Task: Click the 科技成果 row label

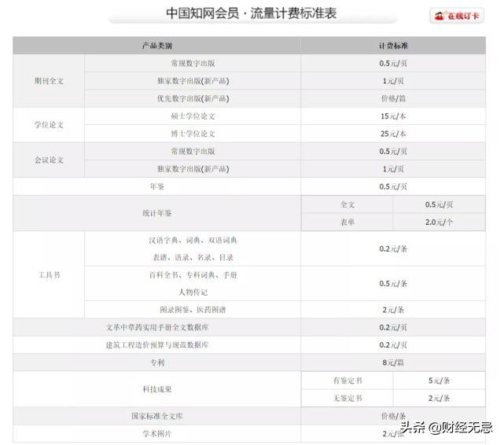Action: pyautogui.click(x=156, y=389)
